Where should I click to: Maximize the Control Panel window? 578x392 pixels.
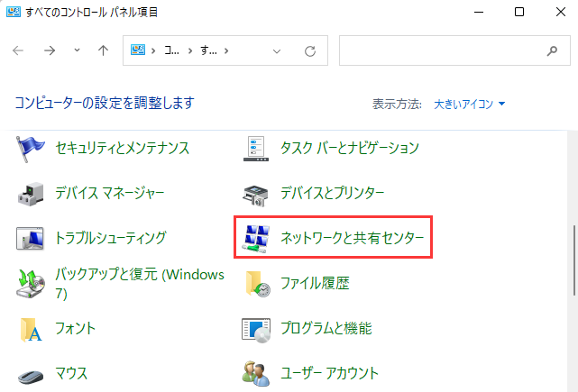pos(519,12)
